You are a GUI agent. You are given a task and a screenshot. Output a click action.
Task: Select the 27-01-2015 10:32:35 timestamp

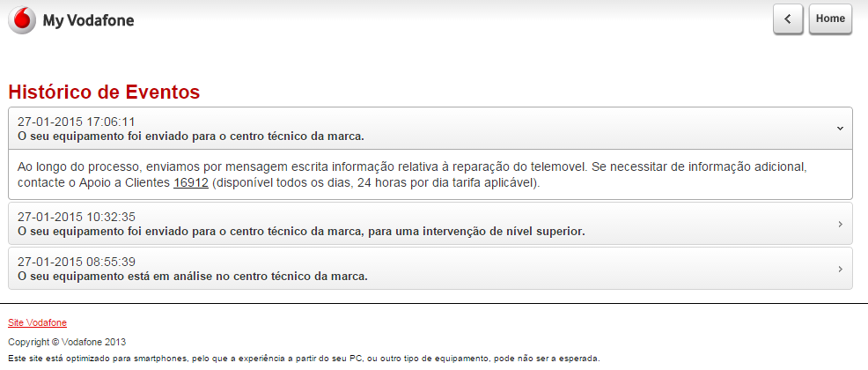[76, 217]
